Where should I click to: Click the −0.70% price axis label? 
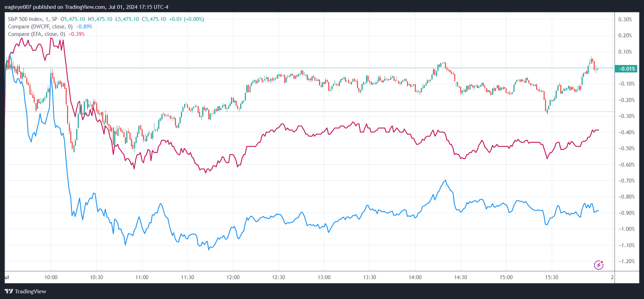627,181
